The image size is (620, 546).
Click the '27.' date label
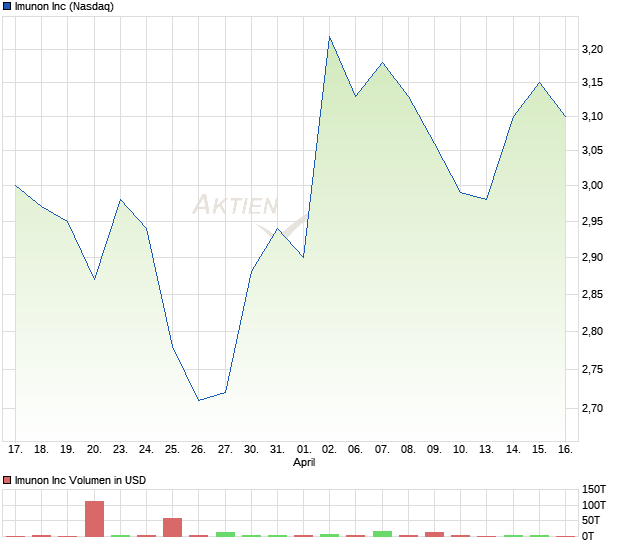(225, 450)
